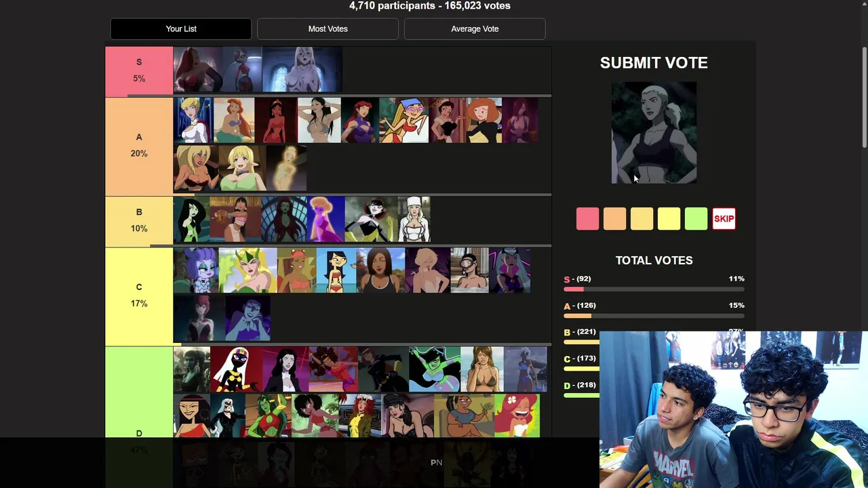Click the SUBMIT VOTE heading
This screenshot has width=868, height=488.
654,62
